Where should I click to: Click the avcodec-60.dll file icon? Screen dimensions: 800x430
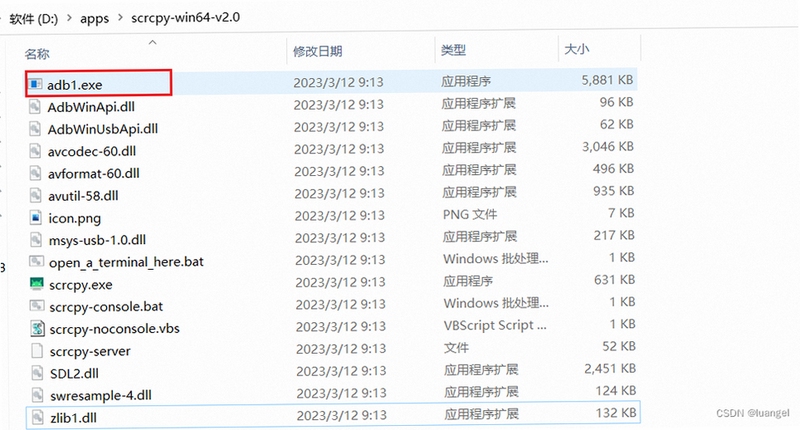[35, 150]
